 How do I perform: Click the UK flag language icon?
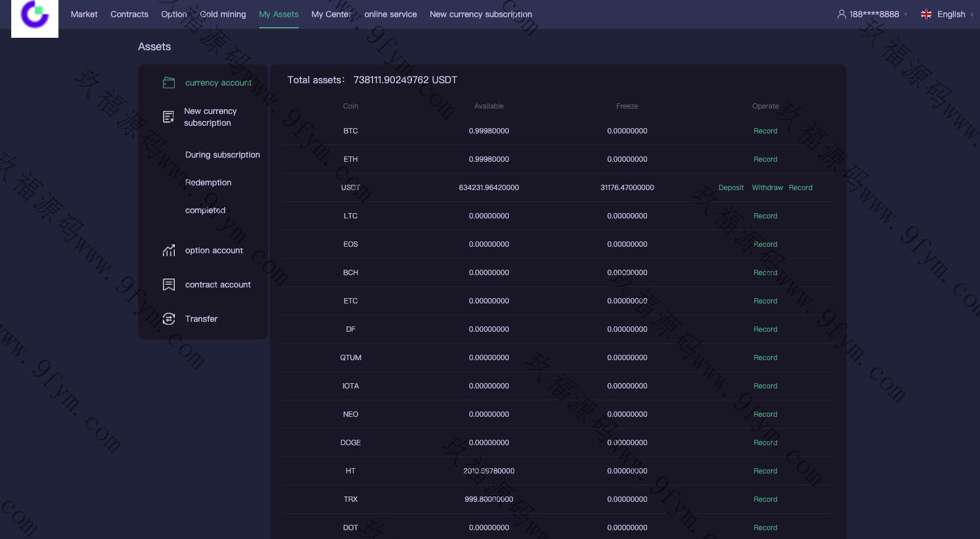point(926,14)
